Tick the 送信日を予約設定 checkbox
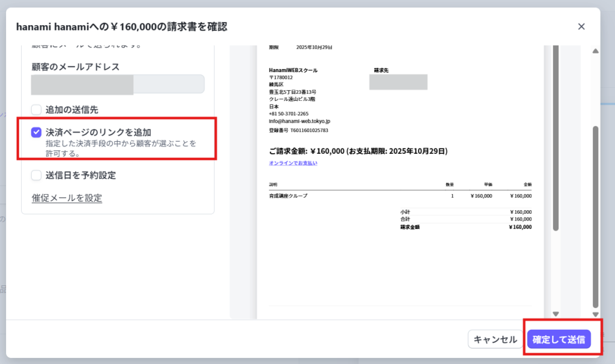Image resolution: width=615 pixels, height=364 pixels. 37,175
